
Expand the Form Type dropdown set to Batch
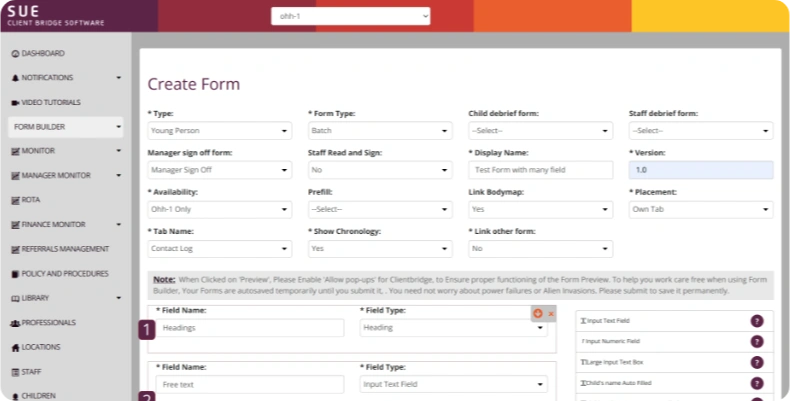coord(380,131)
